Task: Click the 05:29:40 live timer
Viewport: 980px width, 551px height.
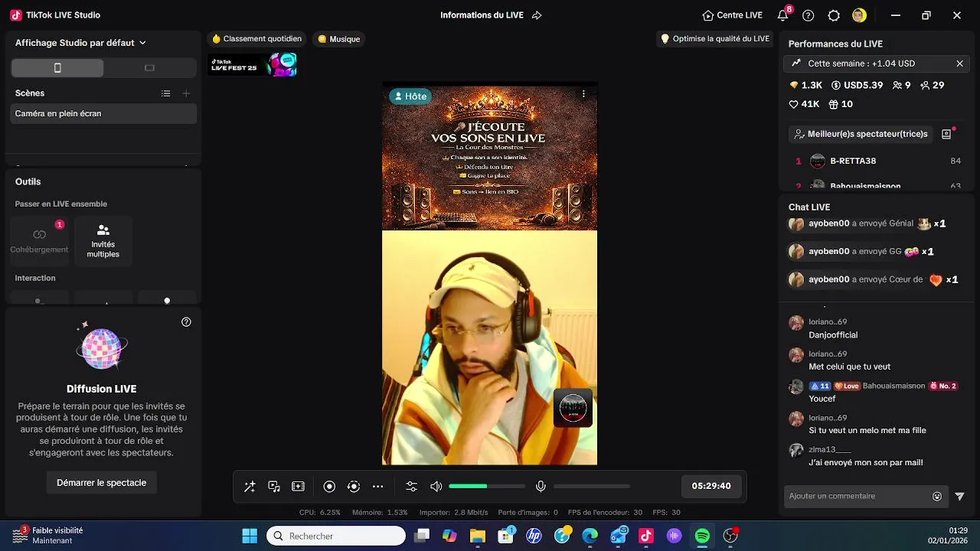Action: [x=711, y=486]
